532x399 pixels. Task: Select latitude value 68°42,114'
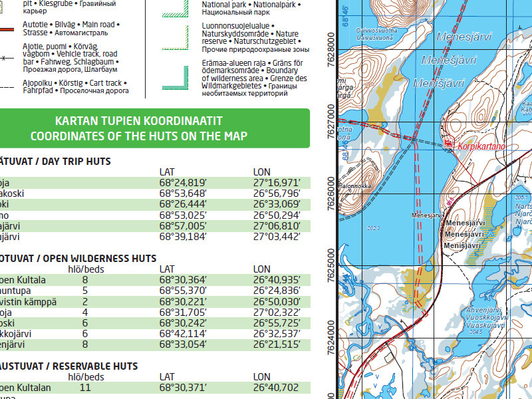(x=183, y=334)
